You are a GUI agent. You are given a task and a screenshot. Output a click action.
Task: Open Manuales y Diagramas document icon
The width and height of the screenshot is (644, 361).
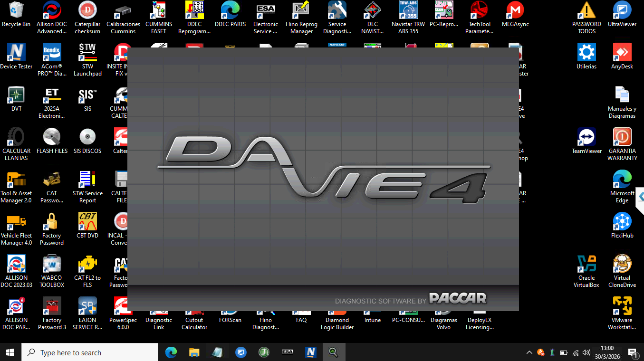(622, 102)
